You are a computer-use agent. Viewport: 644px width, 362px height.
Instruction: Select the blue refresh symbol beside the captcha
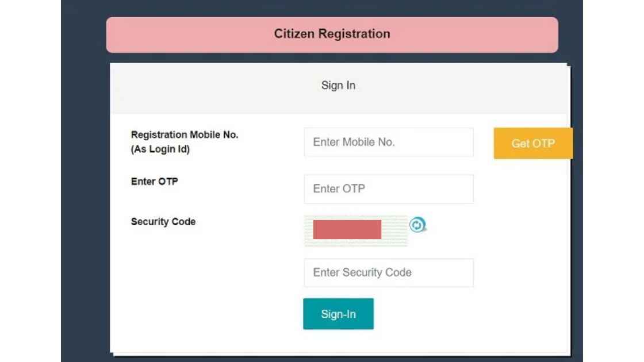[x=416, y=226]
